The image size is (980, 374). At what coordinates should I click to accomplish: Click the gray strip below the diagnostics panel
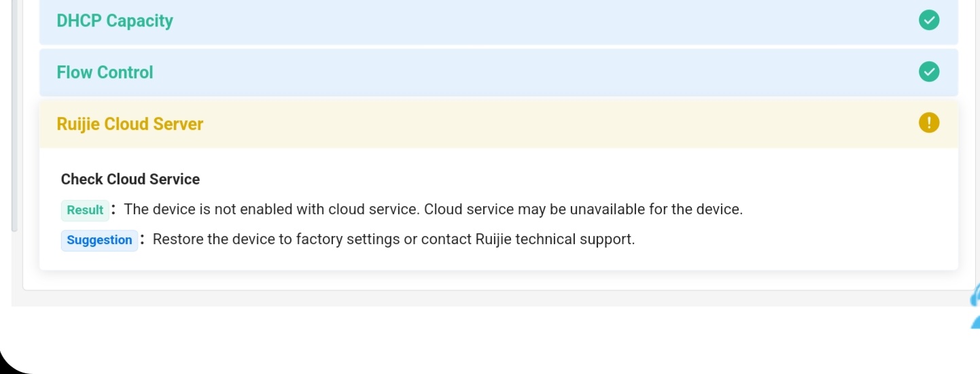476,299
